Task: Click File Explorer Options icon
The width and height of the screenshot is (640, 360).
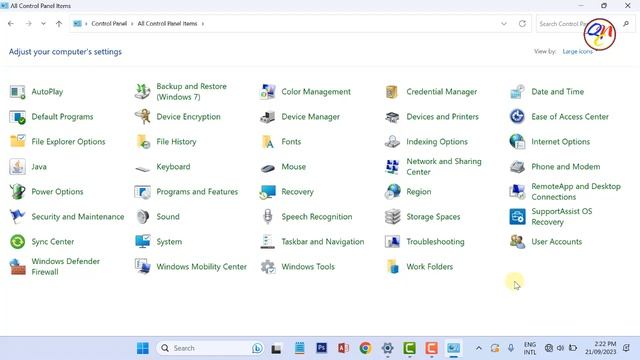Action: (x=18, y=142)
